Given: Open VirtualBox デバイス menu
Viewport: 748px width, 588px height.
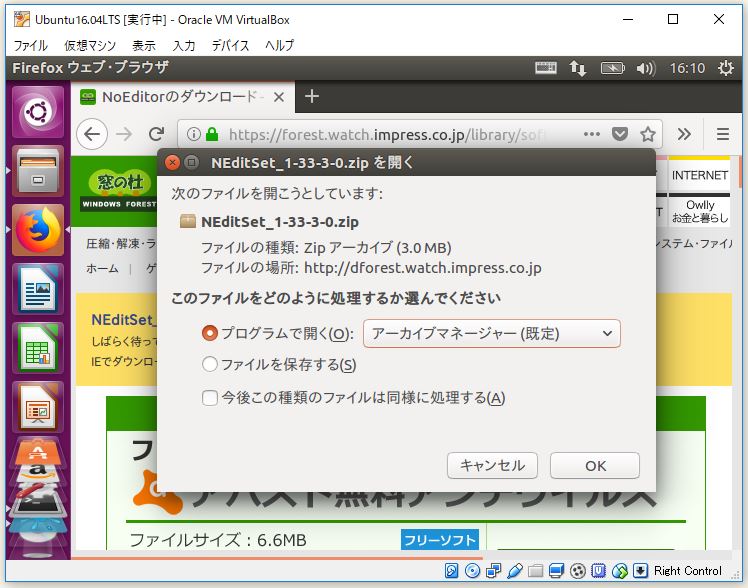Looking at the screenshot, I should coord(230,46).
